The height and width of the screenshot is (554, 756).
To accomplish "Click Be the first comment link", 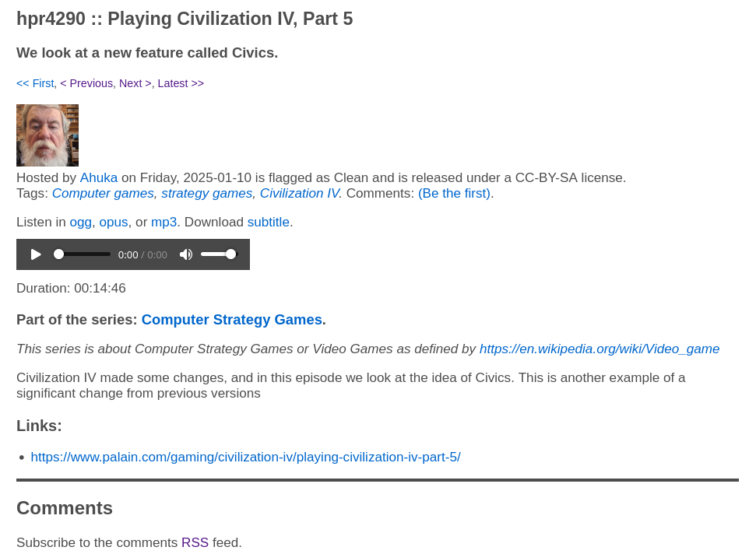I will (x=454, y=193).
